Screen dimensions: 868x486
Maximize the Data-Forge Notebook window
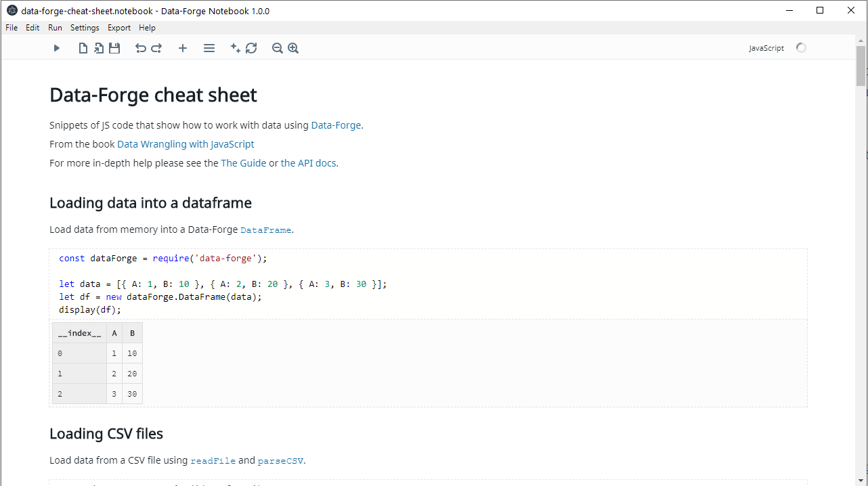click(x=821, y=10)
